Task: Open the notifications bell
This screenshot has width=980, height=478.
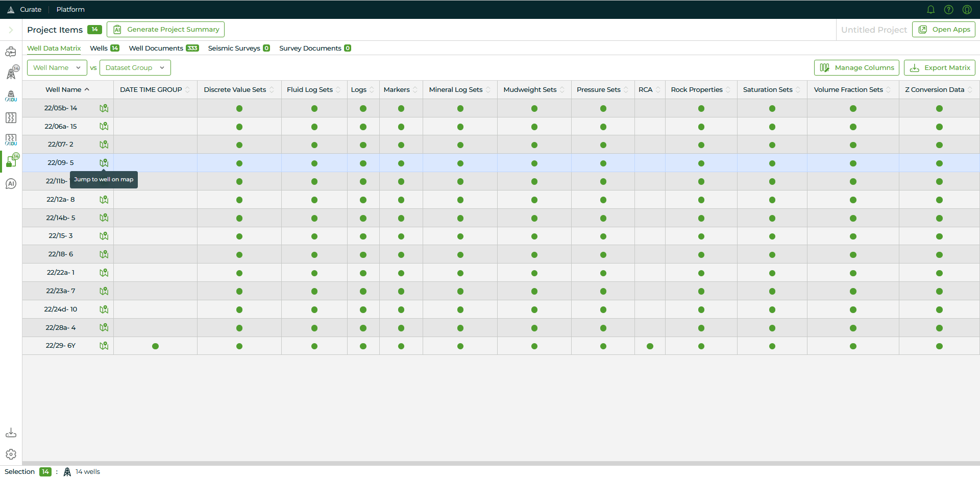Action: pos(930,10)
